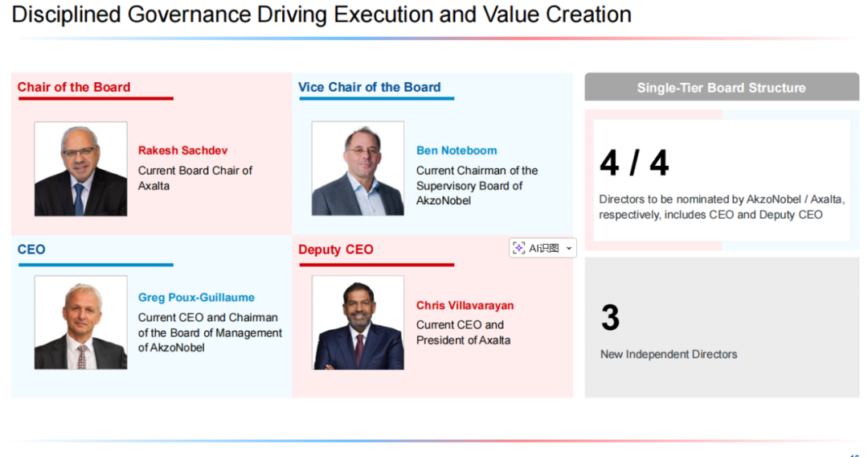Image resolution: width=868 pixels, height=457 pixels.
Task: Select the Chair of the Board heading
Action: pos(74,88)
